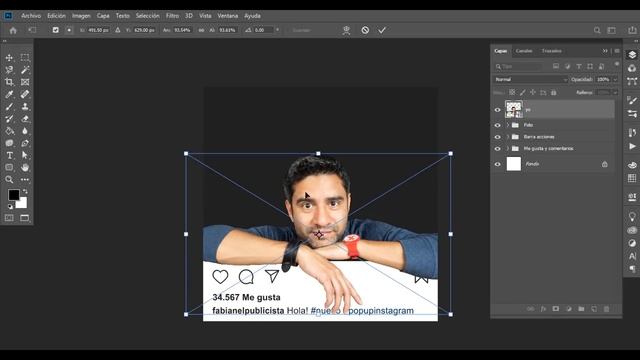Select the Fondo layer thumbnail

tap(514, 164)
